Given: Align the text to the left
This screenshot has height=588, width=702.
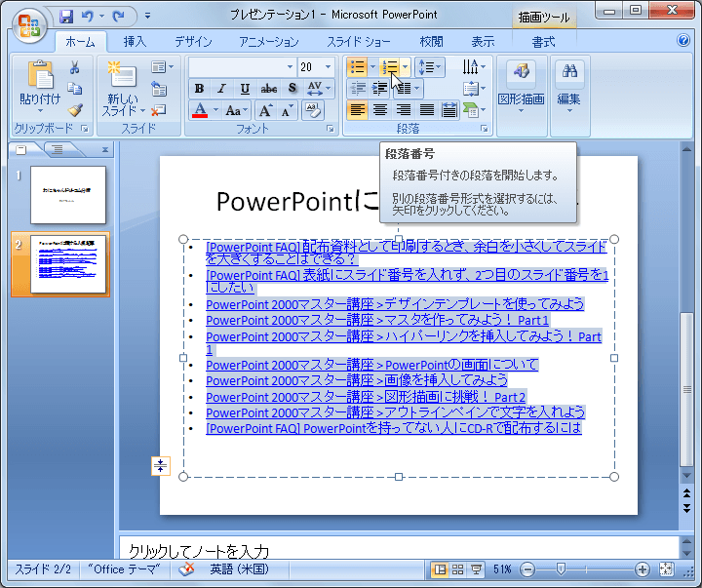Looking at the screenshot, I should pyautogui.click(x=357, y=110).
